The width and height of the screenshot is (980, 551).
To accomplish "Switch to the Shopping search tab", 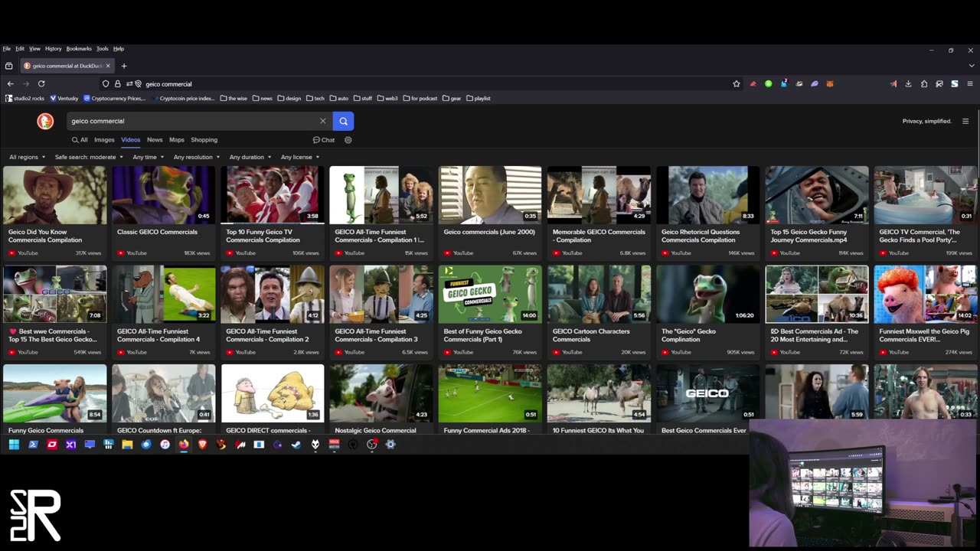I will tap(204, 140).
